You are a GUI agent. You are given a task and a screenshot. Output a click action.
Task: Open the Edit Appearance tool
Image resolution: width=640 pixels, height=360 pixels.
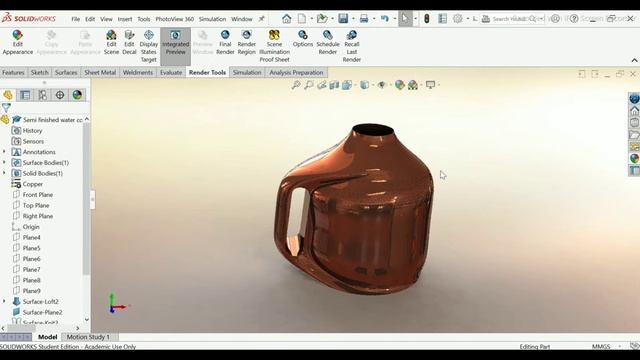18,42
